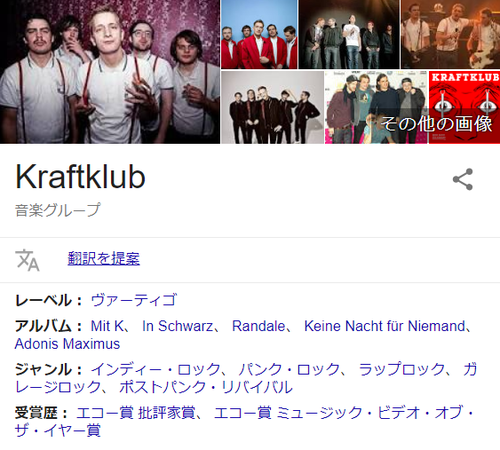Open the ポストパンク・リバイバル genre link
This screenshot has width=500, height=450.
[206, 387]
